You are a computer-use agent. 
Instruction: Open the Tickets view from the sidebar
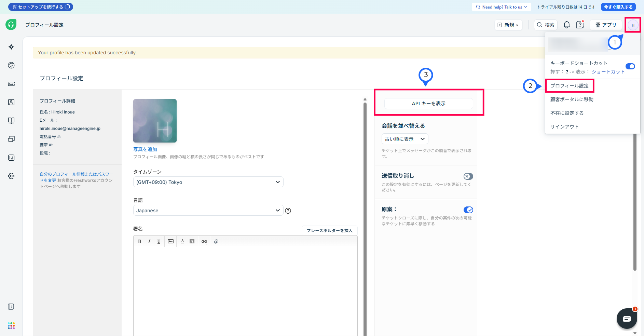point(11,84)
